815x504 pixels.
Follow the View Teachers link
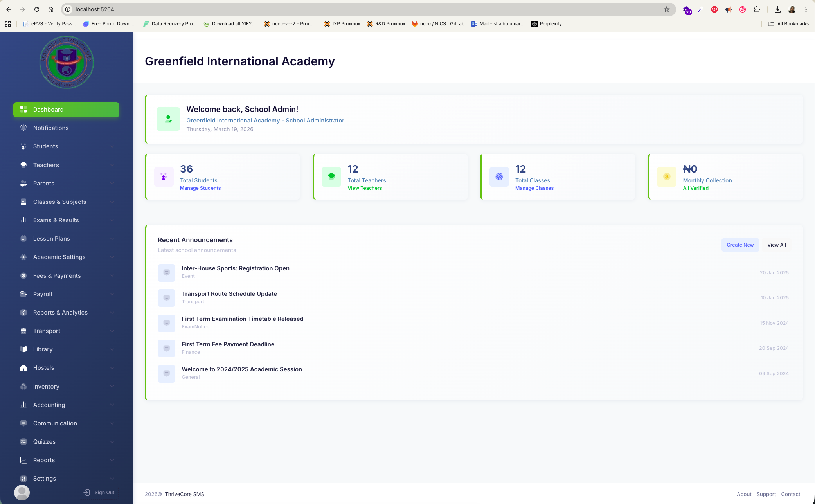point(365,188)
